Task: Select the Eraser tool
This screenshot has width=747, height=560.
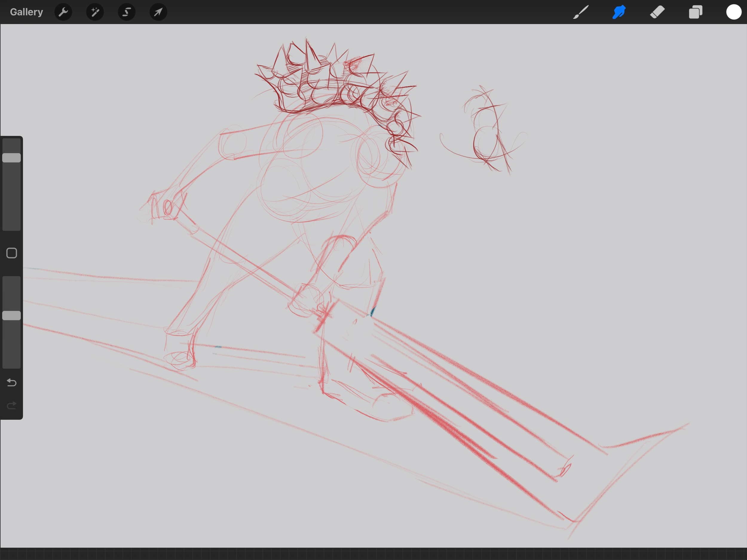Action: point(657,12)
